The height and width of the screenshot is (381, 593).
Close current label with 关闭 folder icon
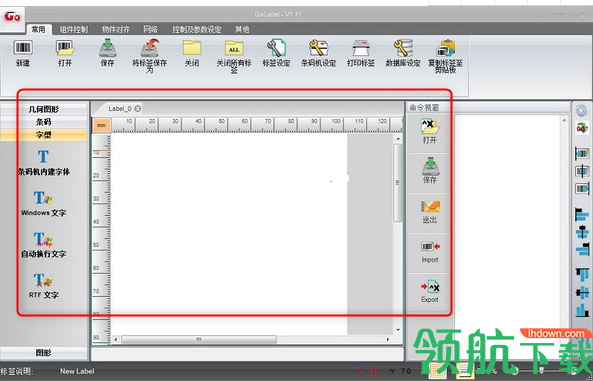click(192, 53)
